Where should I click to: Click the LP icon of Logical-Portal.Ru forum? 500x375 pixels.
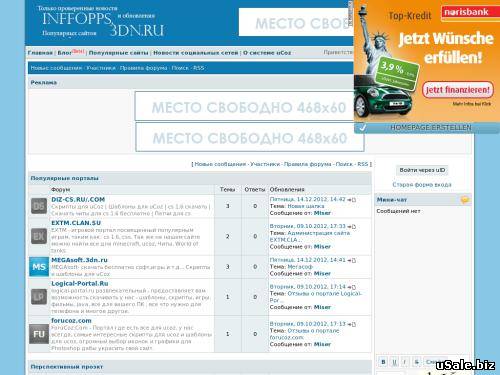[x=39, y=297]
